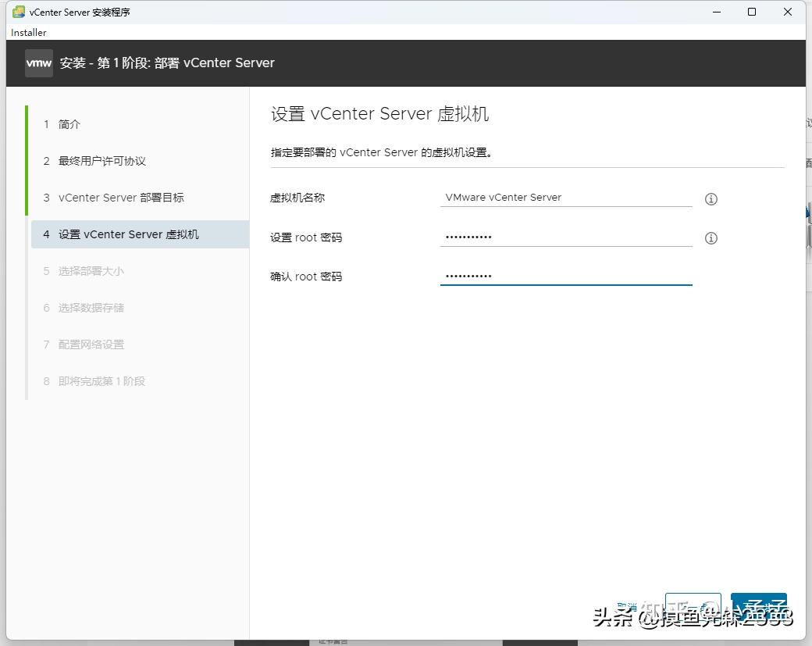Click the 设置 root 密码 label
Viewport: 812px width, 646px height.
coord(306,237)
